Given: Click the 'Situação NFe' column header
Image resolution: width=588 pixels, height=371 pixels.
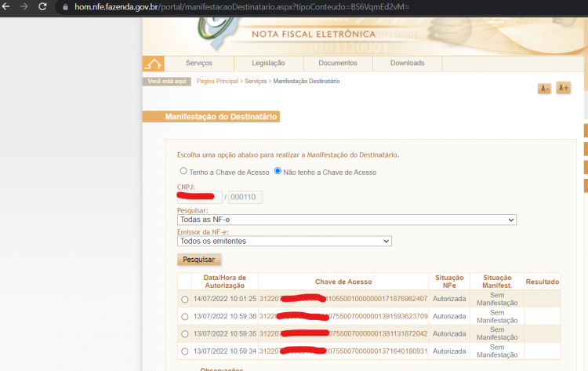Looking at the screenshot, I should coord(449,282).
